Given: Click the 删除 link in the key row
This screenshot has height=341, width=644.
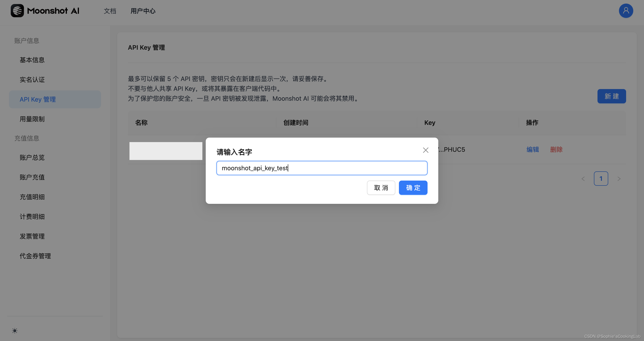Looking at the screenshot, I should (x=556, y=149).
